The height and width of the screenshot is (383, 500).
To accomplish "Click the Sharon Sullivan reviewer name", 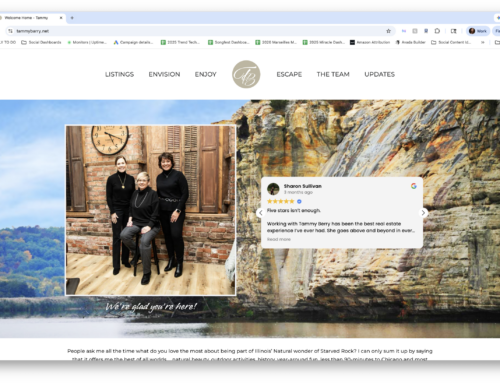I will tap(303, 186).
